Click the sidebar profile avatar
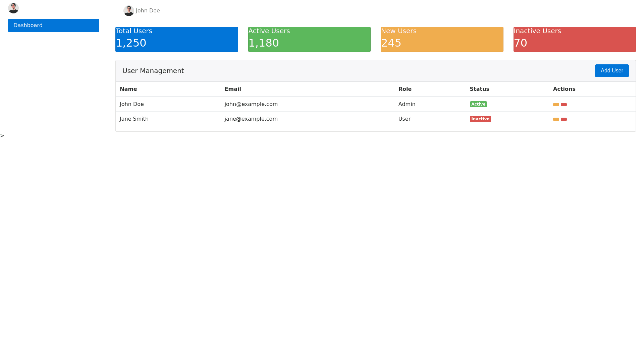This screenshot has width=644, height=362. point(13,8)
